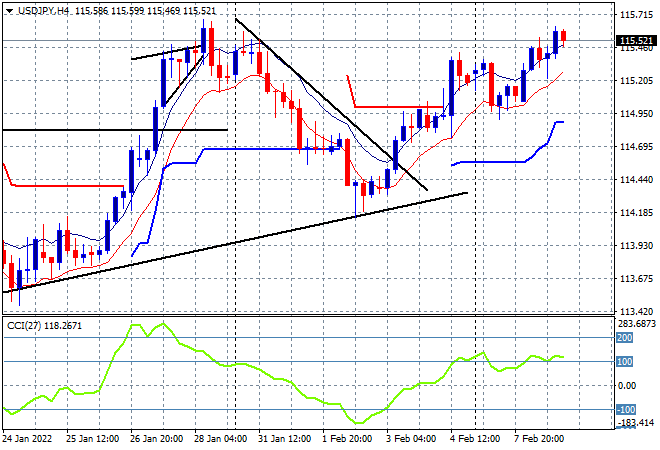Click the CCI minimum value -183.414
The width and height of the screenshot is (660, 450).
point(636,422)
